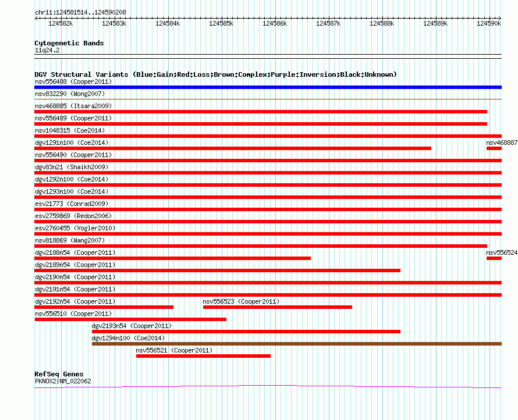Click the red dgv2193n54 loss bar
Image resolution: width=518 pixels, height=420 pixels.
(x=246, y=332)
